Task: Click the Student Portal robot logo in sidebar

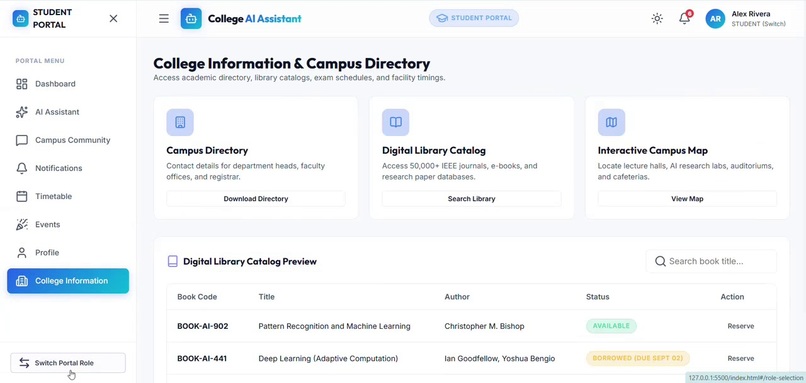Action: coord(21,19)
